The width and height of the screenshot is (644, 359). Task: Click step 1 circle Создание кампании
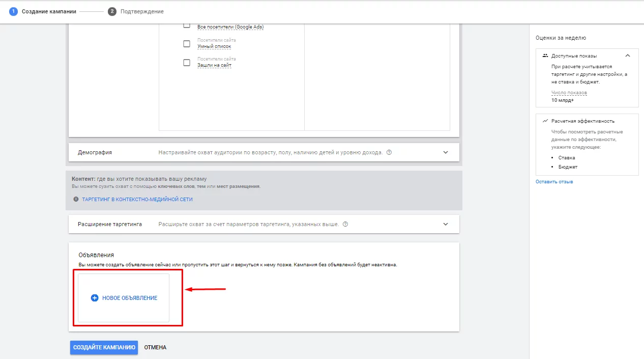[x=13, y=11]
